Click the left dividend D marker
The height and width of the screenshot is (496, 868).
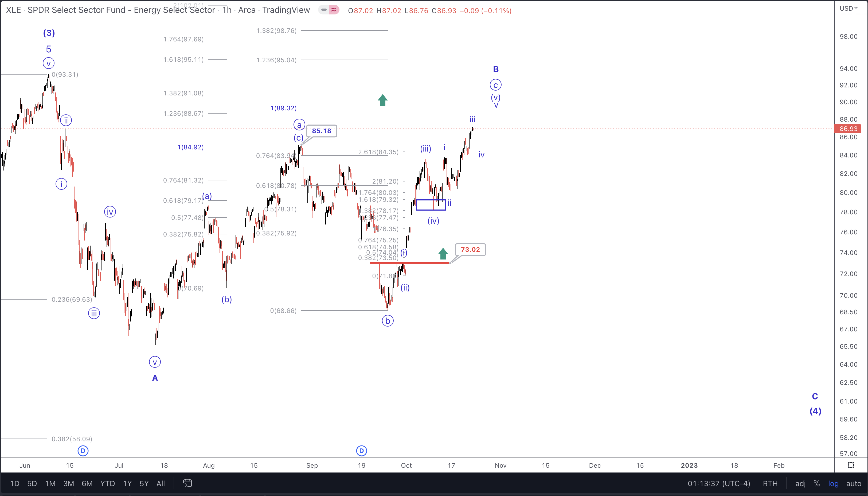pos(83,451)
